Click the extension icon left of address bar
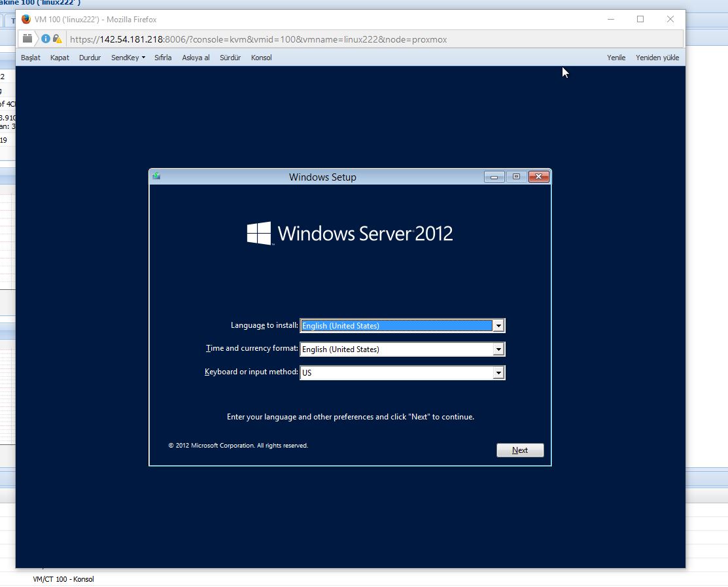 (x=27, y=39)
